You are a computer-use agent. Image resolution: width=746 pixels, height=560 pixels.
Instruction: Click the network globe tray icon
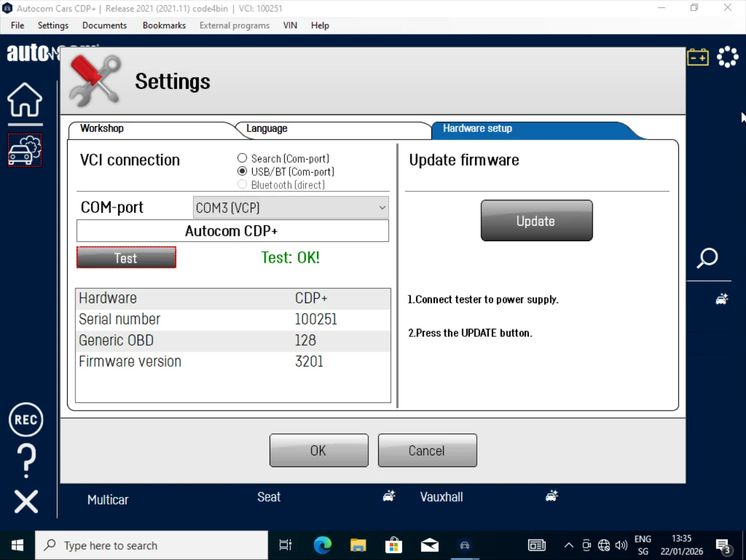click(x=604, y=545)
